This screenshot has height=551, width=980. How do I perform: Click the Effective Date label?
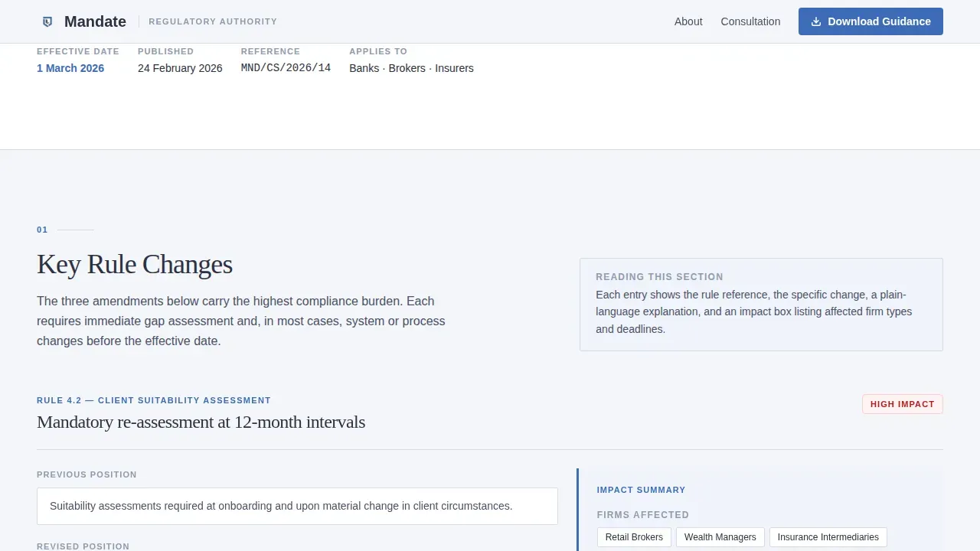[x=78, y=51]
